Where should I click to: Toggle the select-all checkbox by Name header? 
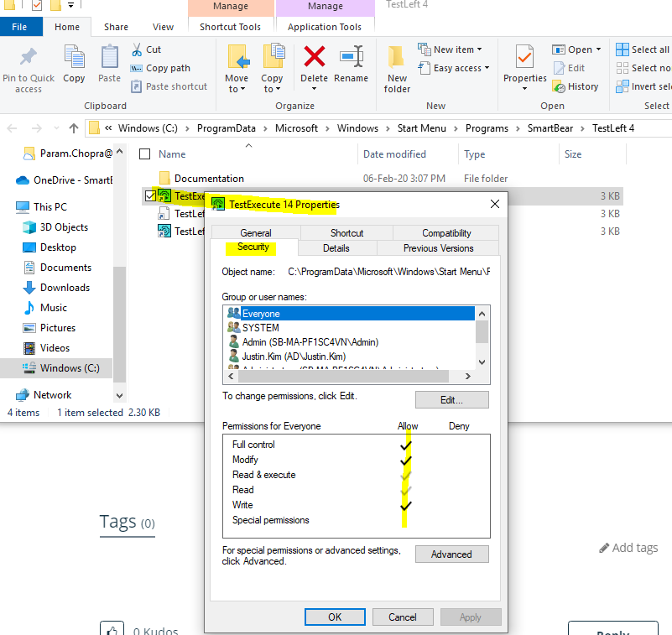(145, 154)
